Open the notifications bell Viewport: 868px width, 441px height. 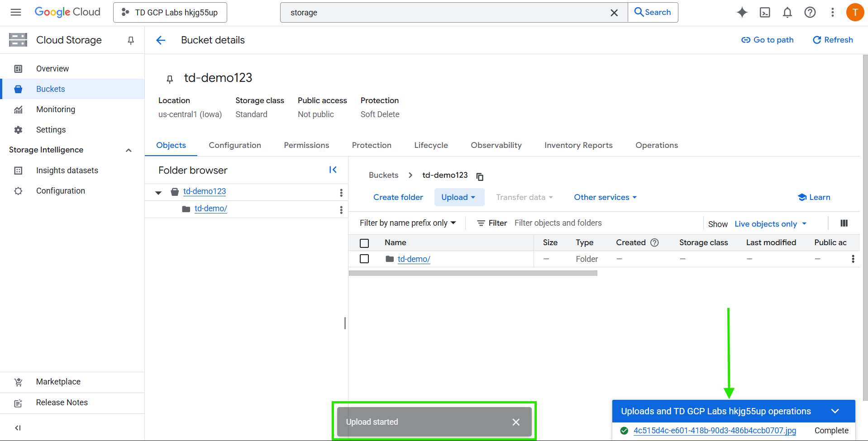tap(787, 12)
